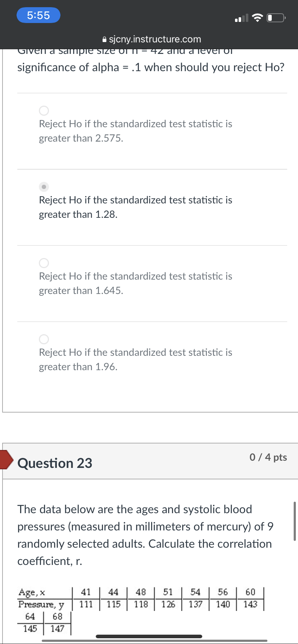Screen dimensions: 298x644
Task: Click the age and pressure data table
Action: click(141, 604)
